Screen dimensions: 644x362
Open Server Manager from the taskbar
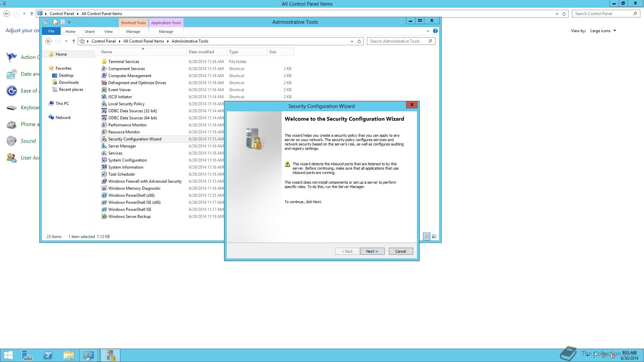click(x=27, y=355)
